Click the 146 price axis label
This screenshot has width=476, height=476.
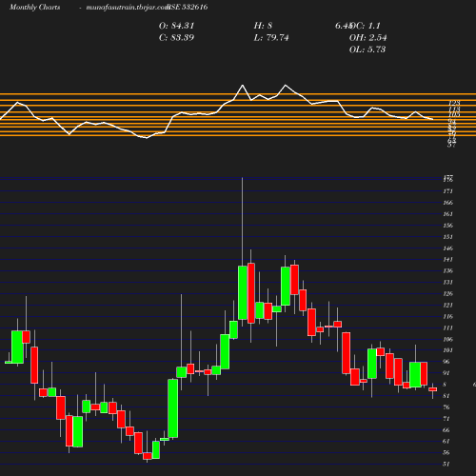pos(448,248)
